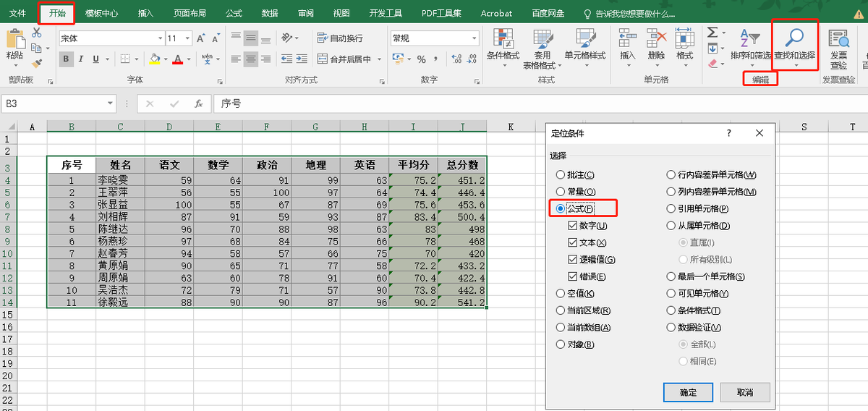Image resolution: width=868 pixels, height=411 pixels.
Task: Click the insert function fx icon
Action: tap(198, 103)
